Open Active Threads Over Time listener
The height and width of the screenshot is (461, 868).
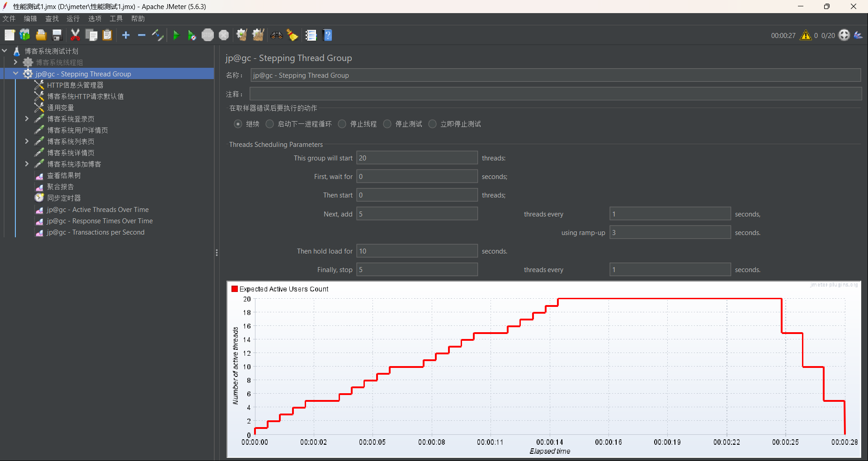click(x=98, y=210)
